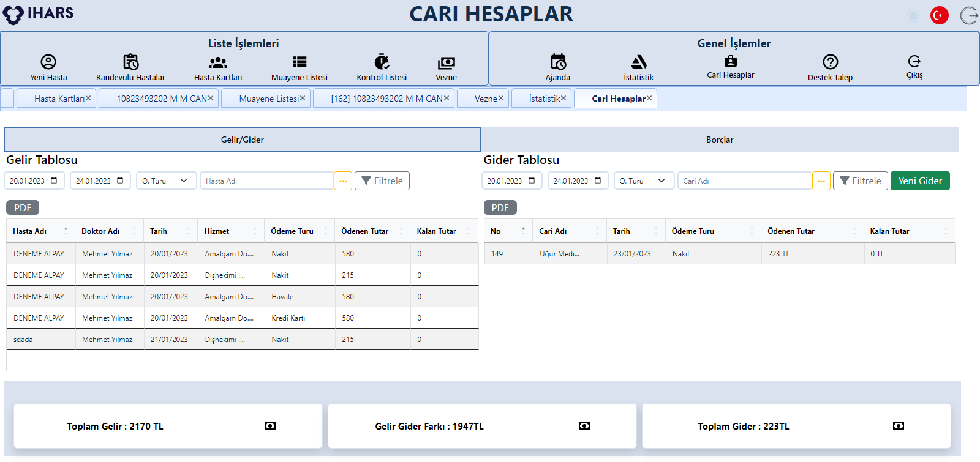980x462 pixels.
Task: Open Muayene Listesi from toolbar
Action: (x=300, y=62)
